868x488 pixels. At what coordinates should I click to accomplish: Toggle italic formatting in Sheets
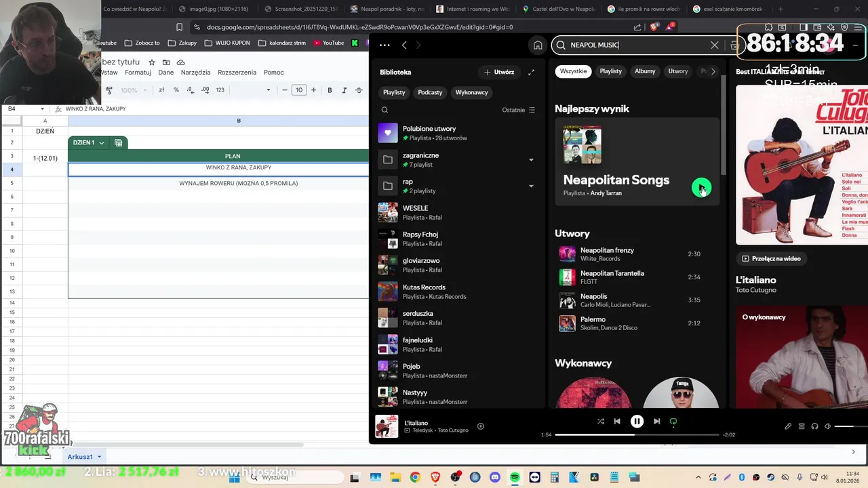tap(344, 90)
